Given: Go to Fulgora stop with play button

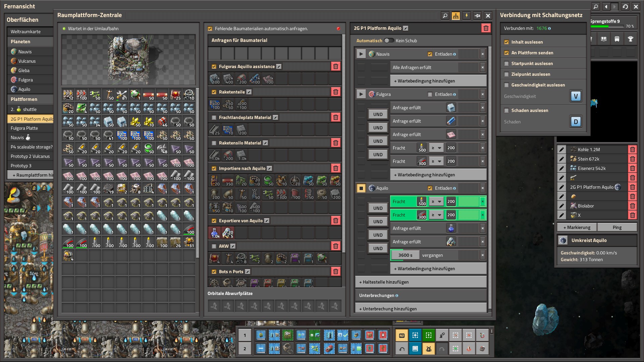Looking at the screenshot, I should 361,94.
